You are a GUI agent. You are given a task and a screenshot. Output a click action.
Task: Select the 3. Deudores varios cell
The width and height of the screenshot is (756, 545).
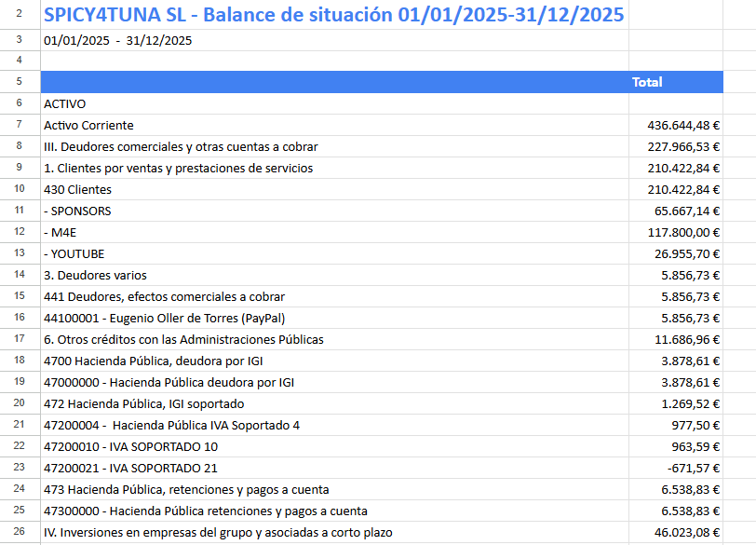(x=334, y=275)
